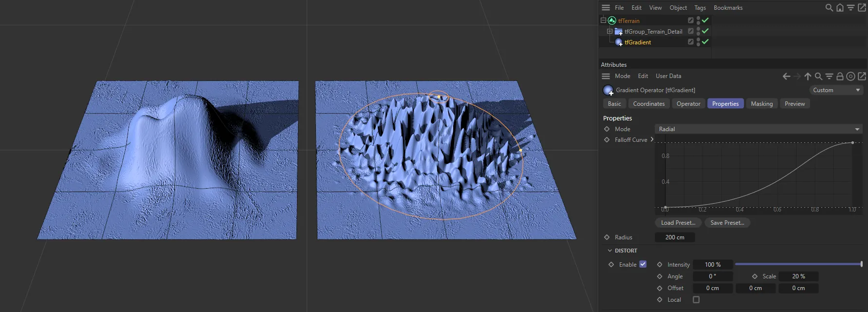Click the Object Manager search icon
This screenshot has height=312, width=868.
829,8
